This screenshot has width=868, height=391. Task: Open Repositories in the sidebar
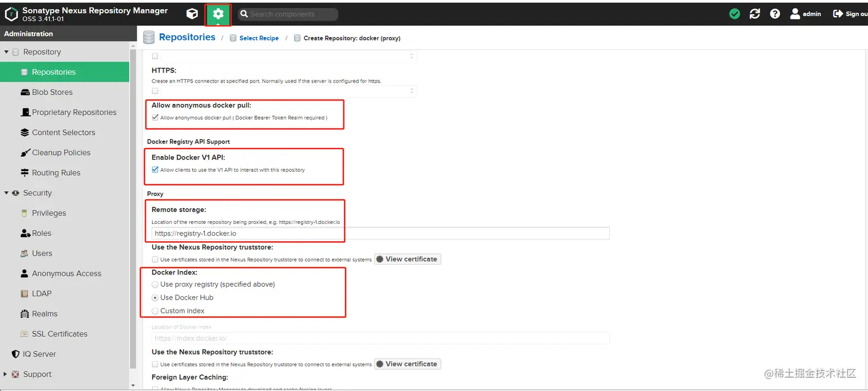[64, 72]
